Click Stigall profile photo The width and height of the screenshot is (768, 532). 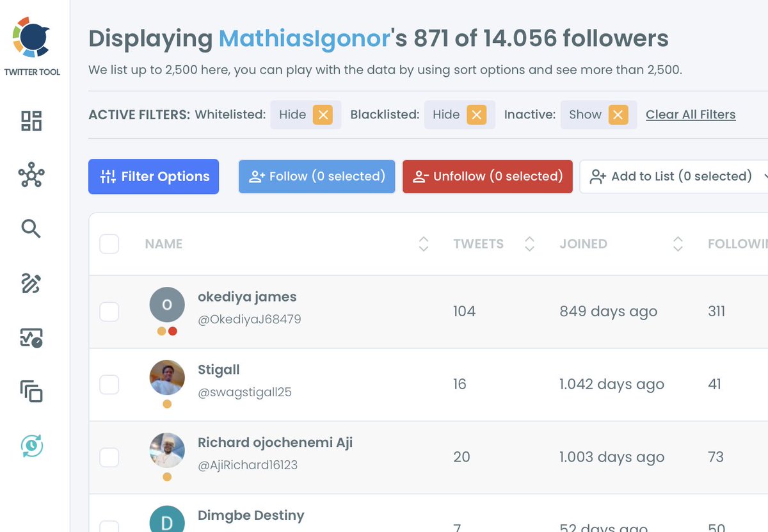(167, 378)
